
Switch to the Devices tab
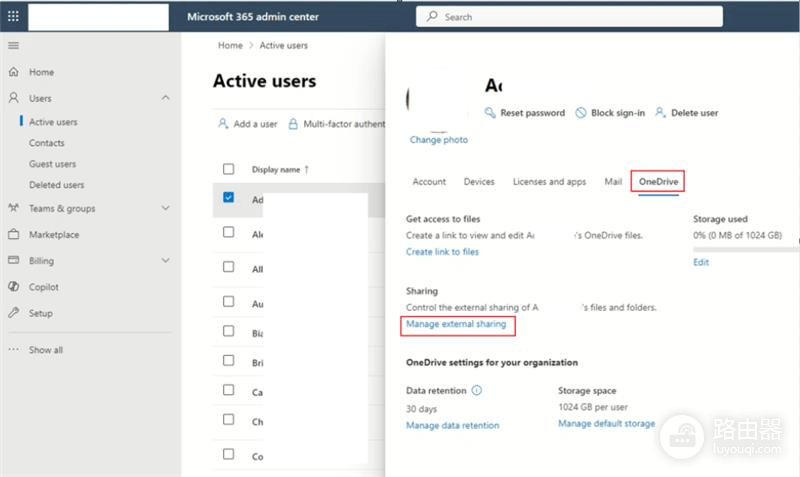tap(479, 182)
